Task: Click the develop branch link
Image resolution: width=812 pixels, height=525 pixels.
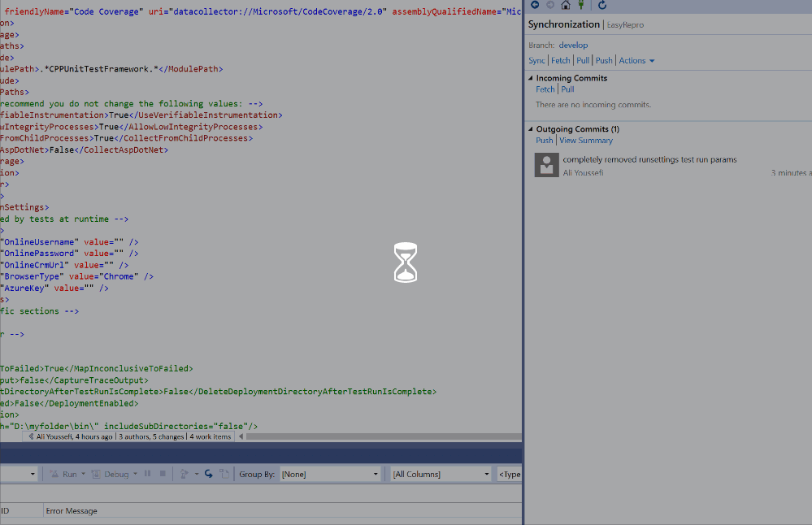Action: pyautogui.click(x=573, y=46)
